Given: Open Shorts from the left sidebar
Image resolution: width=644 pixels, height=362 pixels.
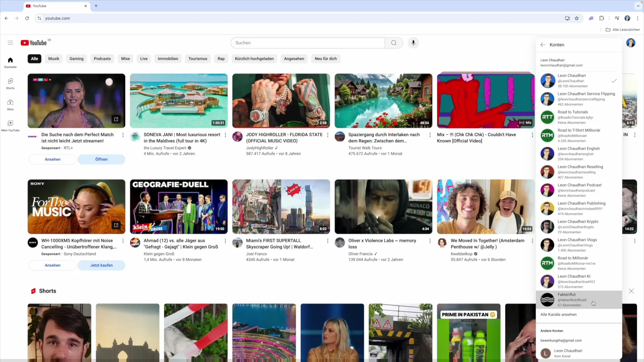Looking at the screenshot, I should 10,83.
